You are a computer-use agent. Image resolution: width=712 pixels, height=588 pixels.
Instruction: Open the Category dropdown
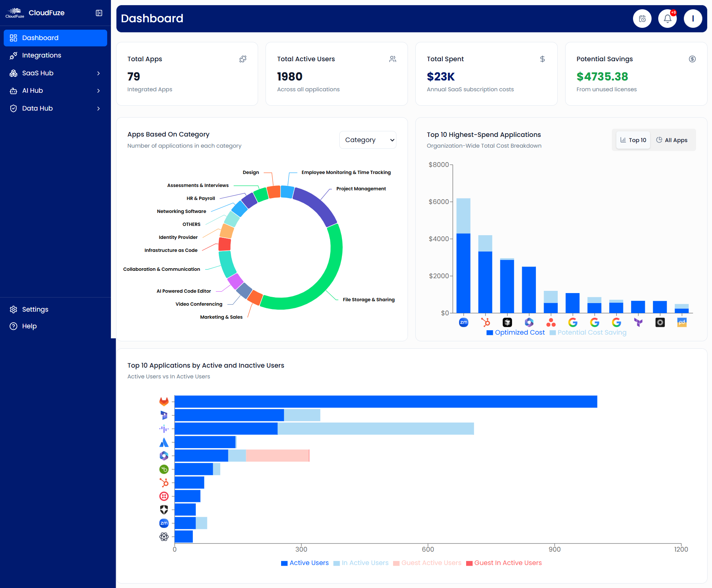368,140
